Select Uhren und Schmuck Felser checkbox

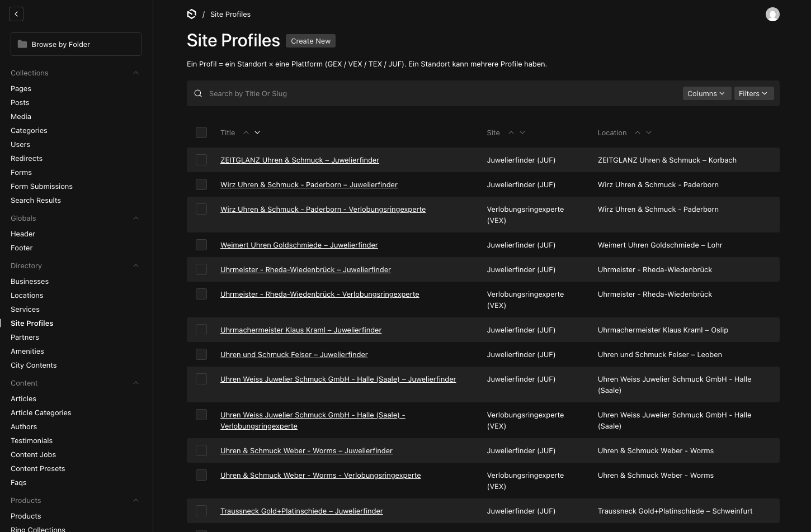tap(201, 354)
